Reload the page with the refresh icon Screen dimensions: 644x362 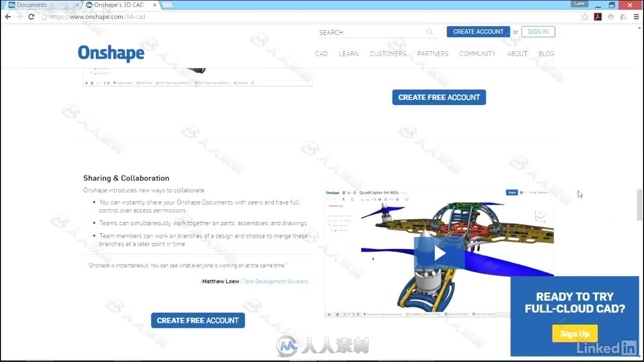(31, 17)
